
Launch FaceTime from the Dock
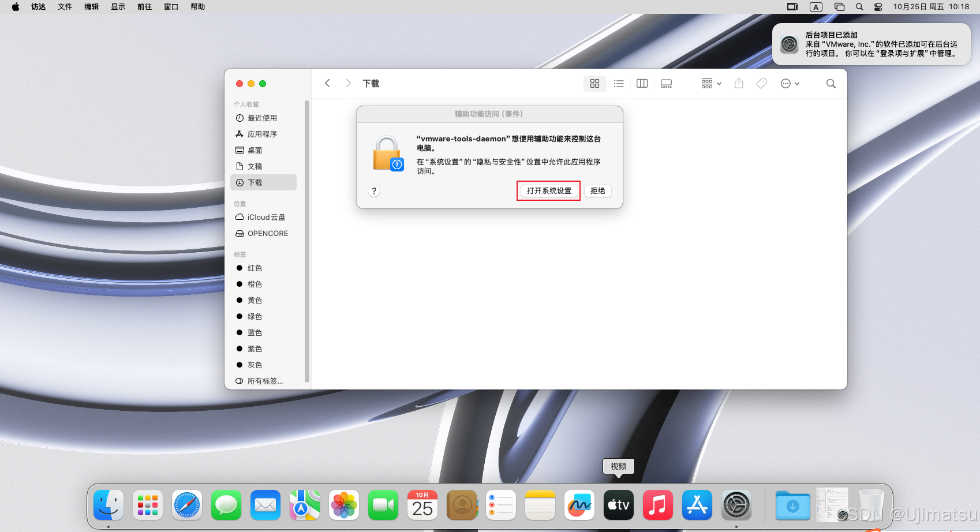click(383, 505)
